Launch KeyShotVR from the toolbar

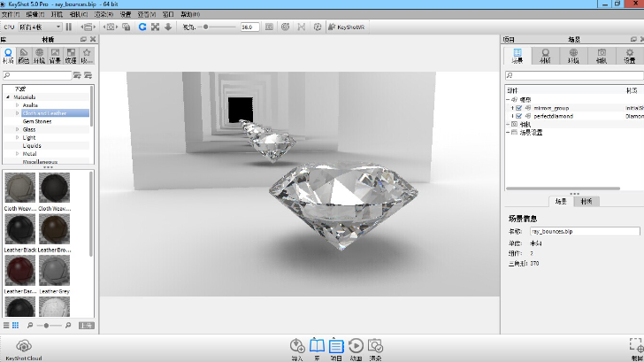(351, 27)
